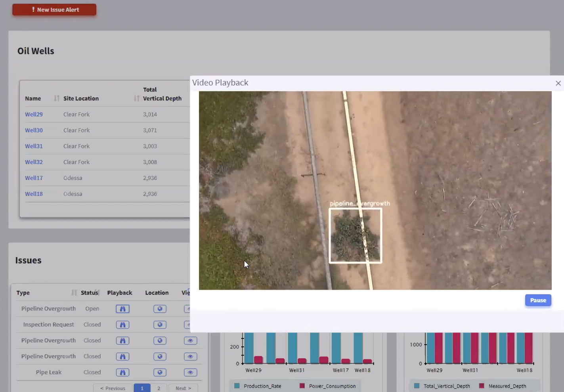Open playback for Pipe Leak issue

pos(122,372)
